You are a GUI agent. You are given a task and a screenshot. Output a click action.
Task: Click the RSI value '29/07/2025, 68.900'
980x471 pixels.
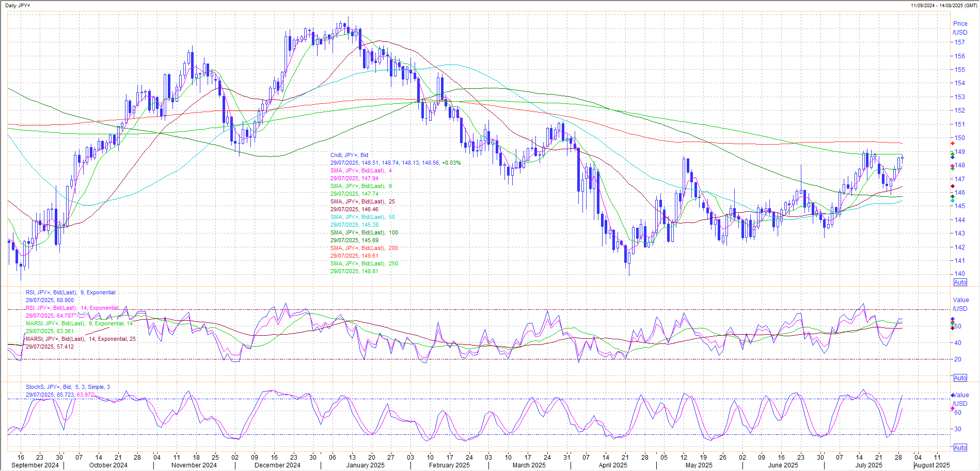tap(50, 300)
